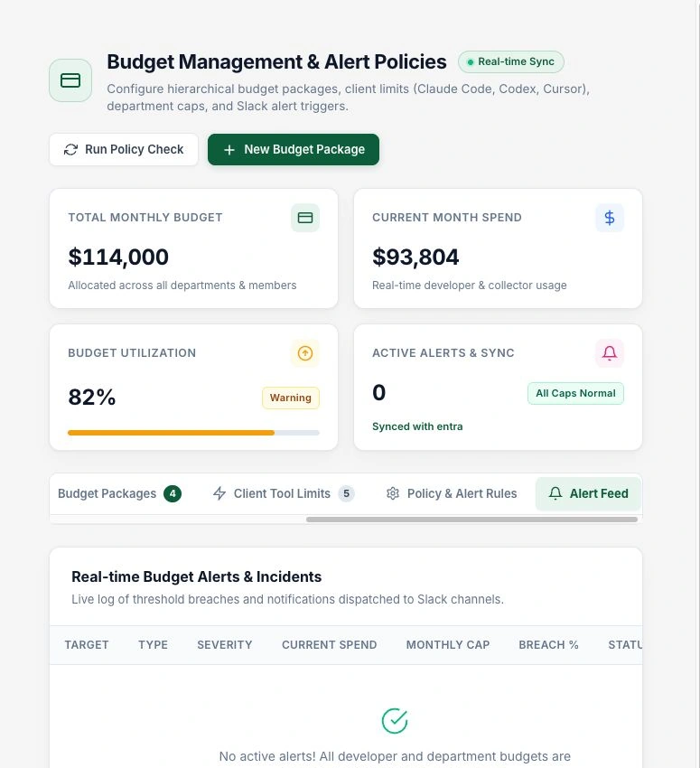Click the Budget Packages count badge 4

click(x=173, y=493)
